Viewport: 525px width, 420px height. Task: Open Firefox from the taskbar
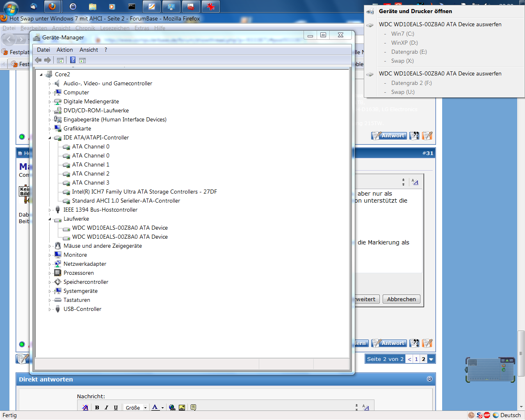(x=52, y=7)
